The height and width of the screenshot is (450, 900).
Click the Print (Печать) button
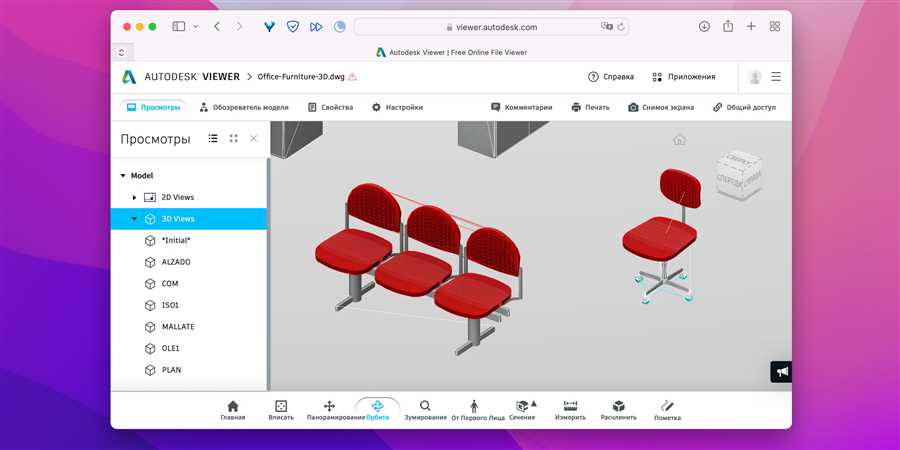[590, 107]
